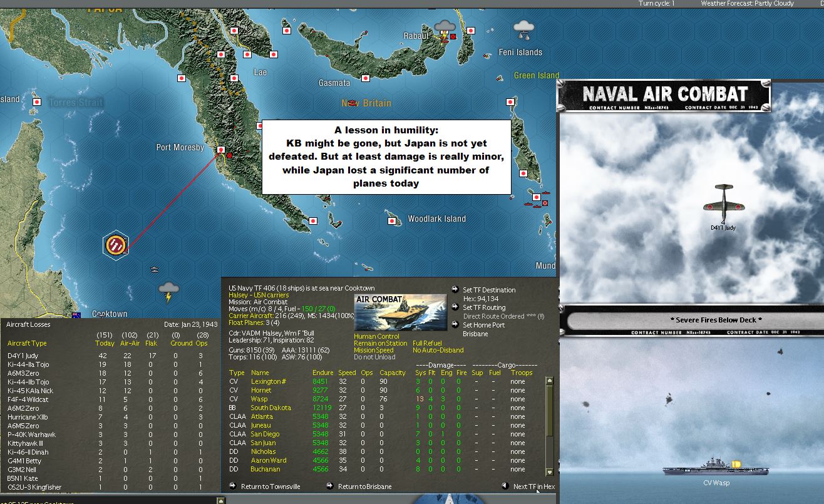Select Buchanan in the ship list
The image size is (824, 504).
coord(265,469)
